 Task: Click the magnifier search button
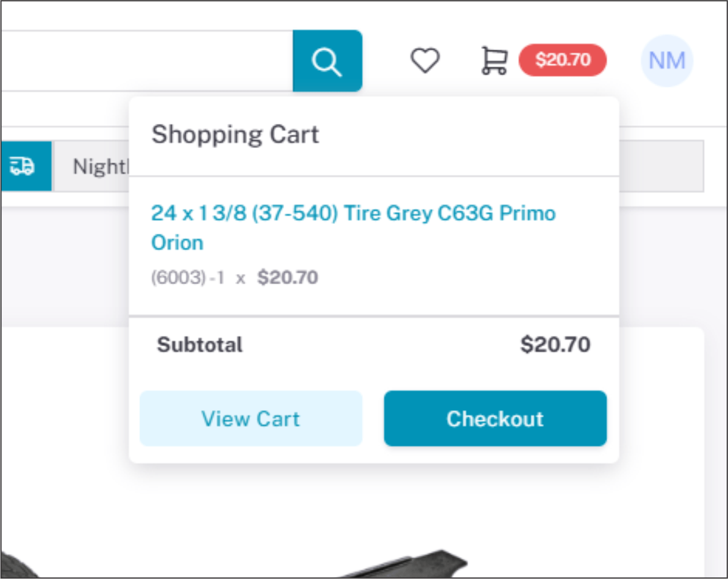coord(327,61)
